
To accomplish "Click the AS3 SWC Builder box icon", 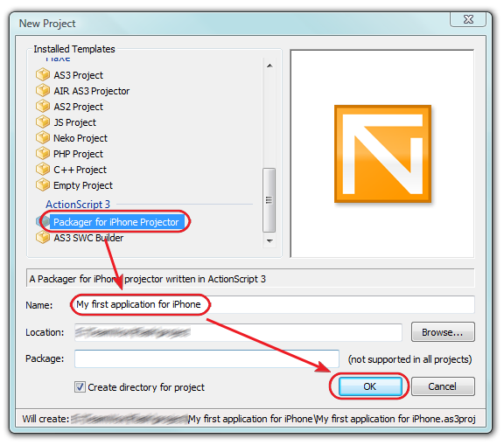I will tap(42, 238).
